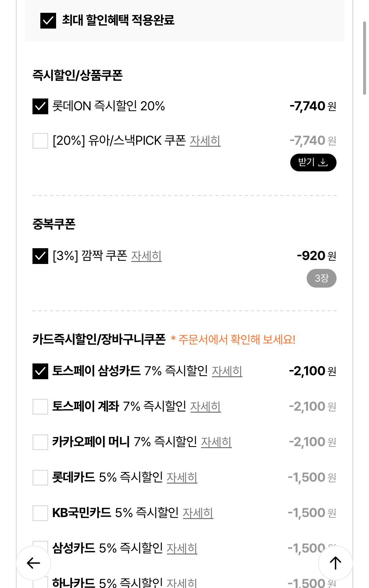Uncheck 토스페이 삼성카드 7% 즉시할인 checkbox

pyautogui.click(x=40, y=371)
